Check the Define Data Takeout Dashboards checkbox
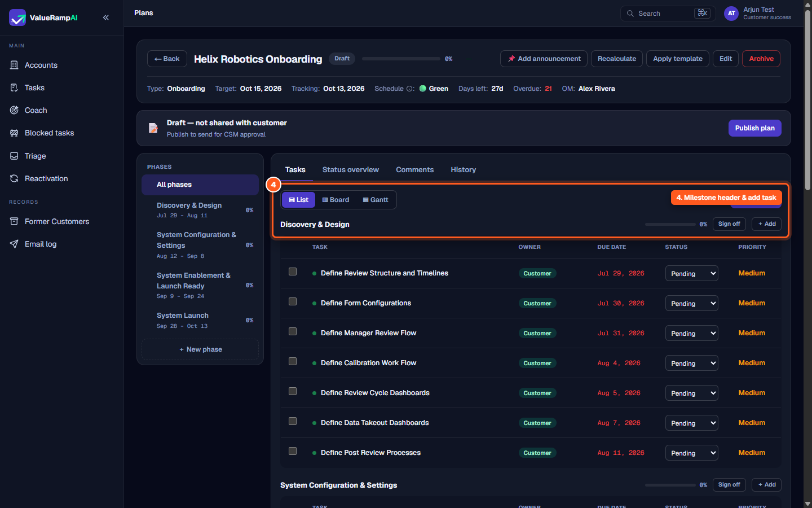 [293, 421]
